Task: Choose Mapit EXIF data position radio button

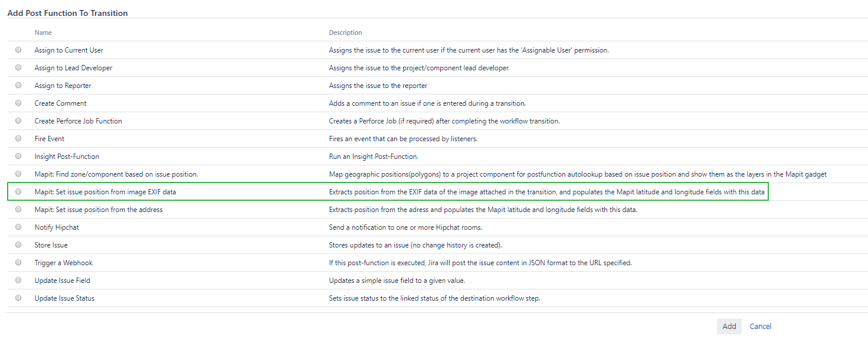Action: pyautogui.click(x=18, y=192)
